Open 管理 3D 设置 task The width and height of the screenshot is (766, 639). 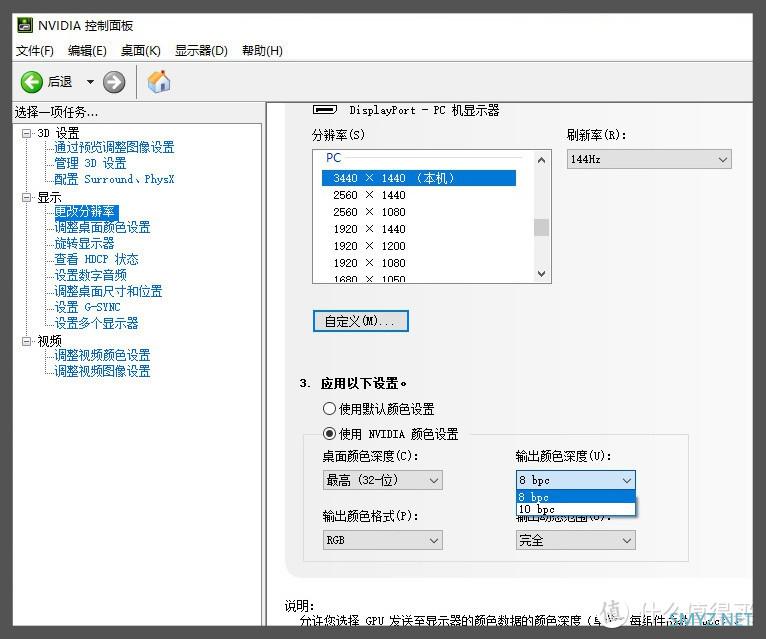click(90, 163)
